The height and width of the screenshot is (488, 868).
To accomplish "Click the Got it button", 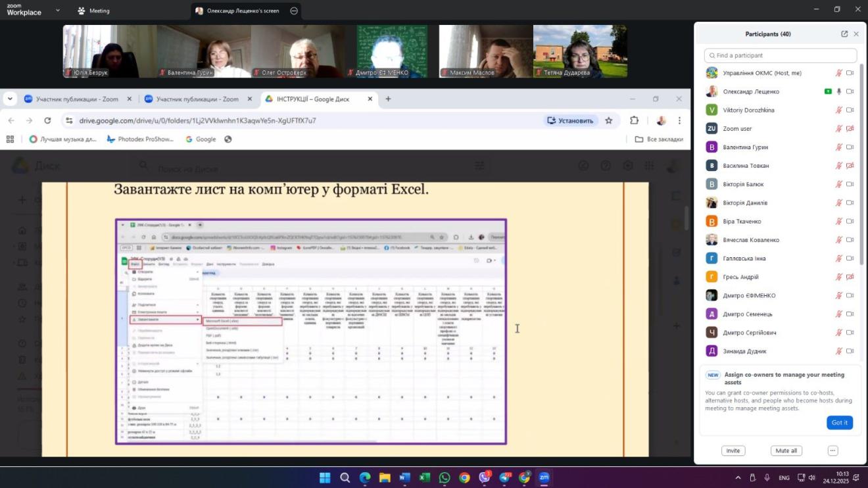I will 839,422.
